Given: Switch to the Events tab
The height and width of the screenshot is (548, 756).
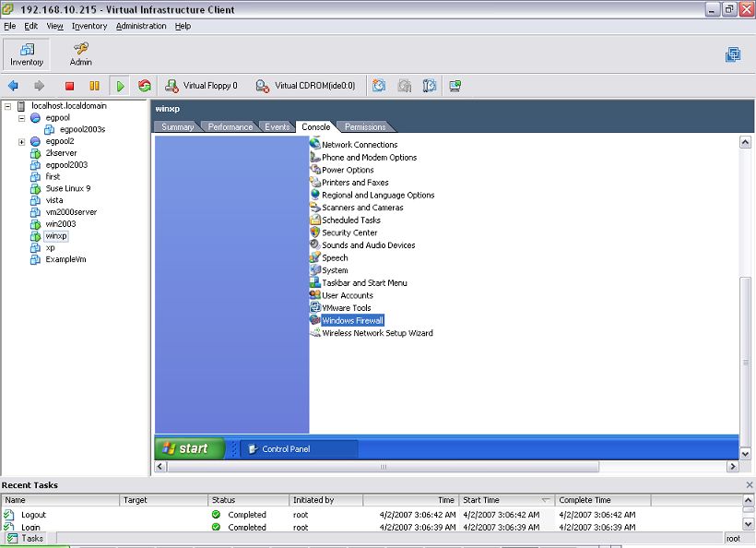Looking at the screenshot, I should coord(277,127).
